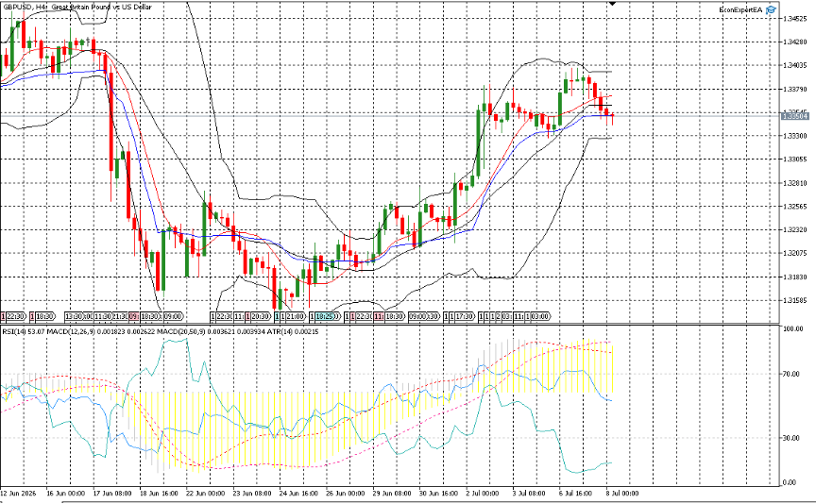Image resolution: width=816 pixels, height=504 pixels.
Task: Click the 1.32810 price scale label
Action: click(794, 183)
